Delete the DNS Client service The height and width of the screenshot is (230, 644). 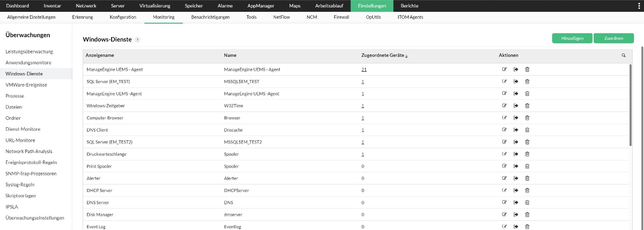pyautogui.click(x=527, y=130)
